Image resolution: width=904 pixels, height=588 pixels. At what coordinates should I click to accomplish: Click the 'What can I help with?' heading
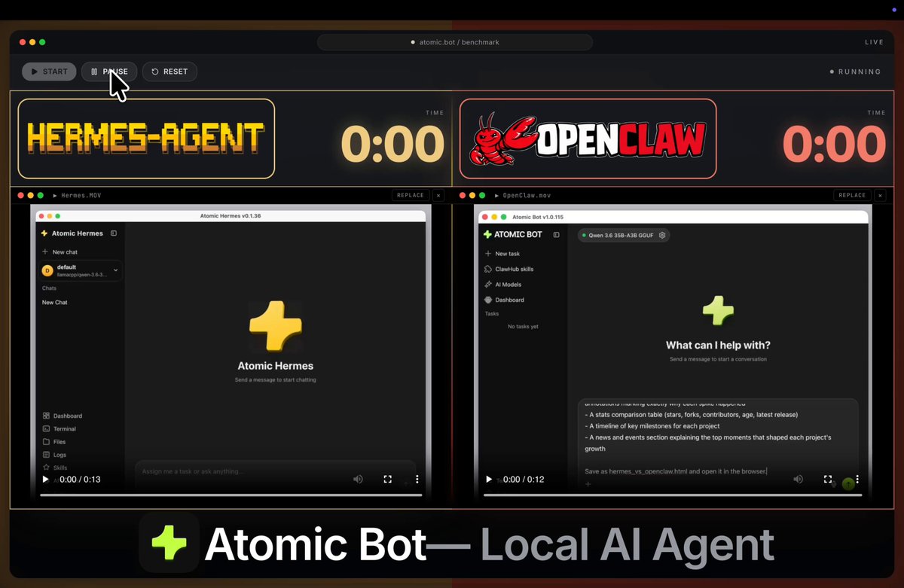[718, 346]
